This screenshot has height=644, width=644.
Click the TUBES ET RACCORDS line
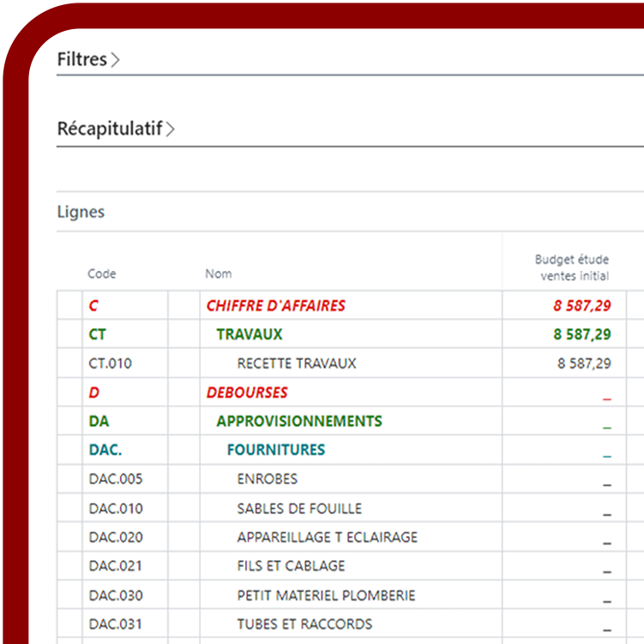[x=304, y=624]
